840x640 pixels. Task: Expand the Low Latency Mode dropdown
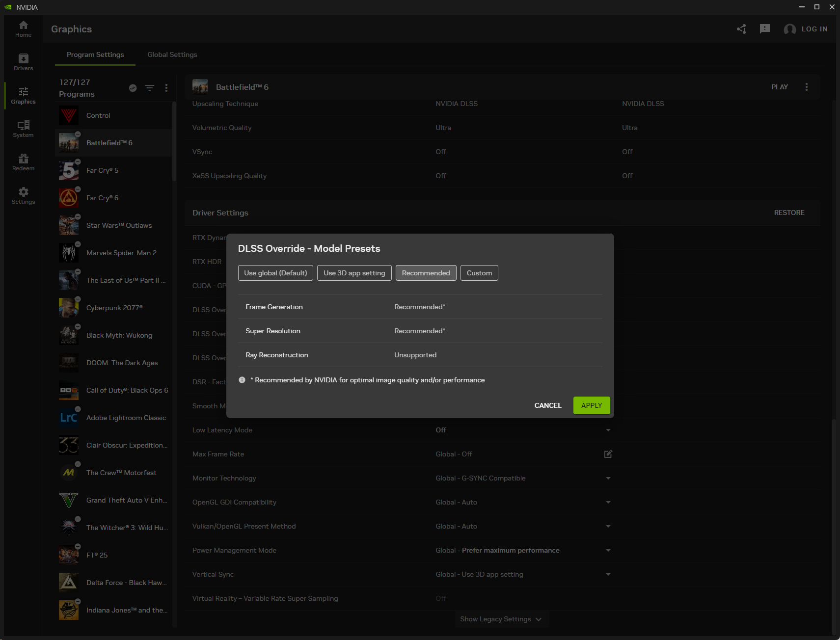pos(608,430)
